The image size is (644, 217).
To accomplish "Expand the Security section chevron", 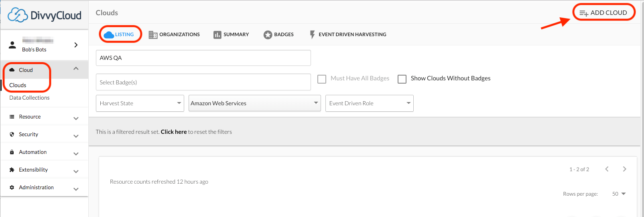I will tap(76, 136).
